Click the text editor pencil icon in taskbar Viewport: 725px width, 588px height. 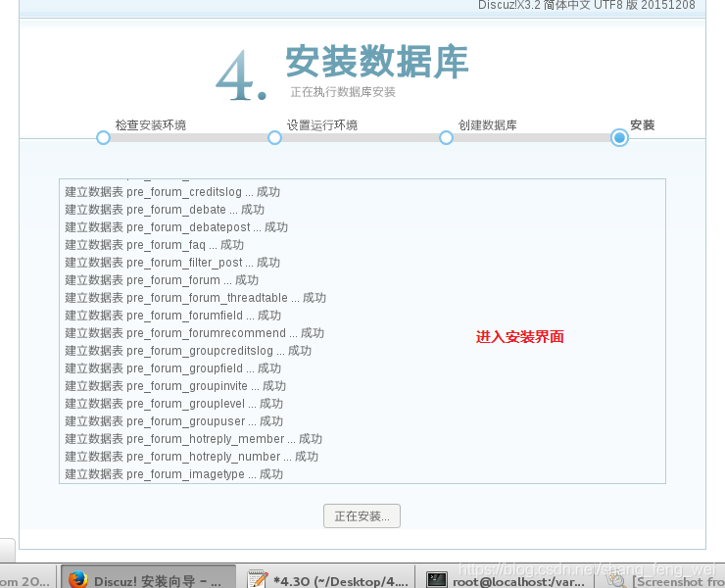click(258, 580)
